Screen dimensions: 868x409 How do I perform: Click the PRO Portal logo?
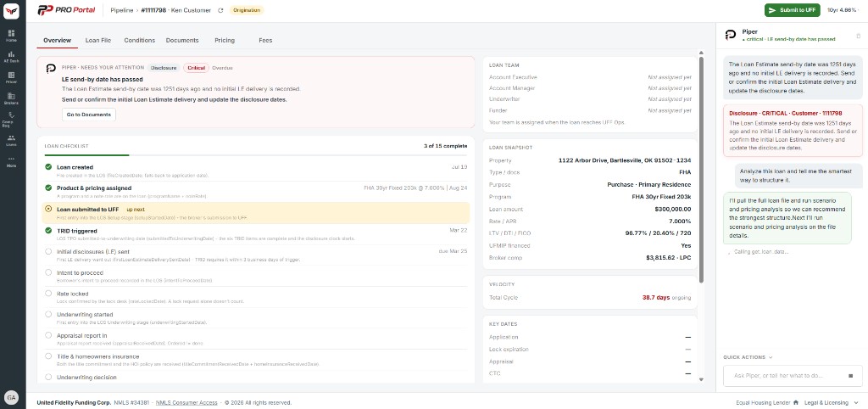[66, 10]
